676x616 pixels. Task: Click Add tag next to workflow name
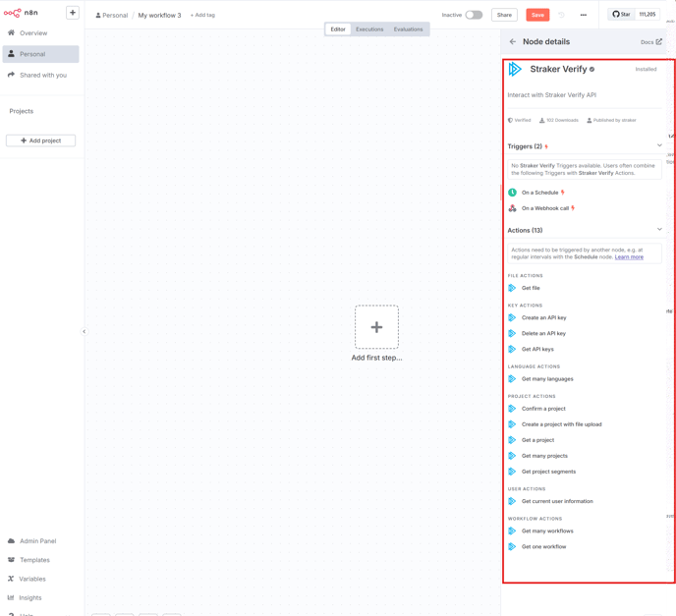[x=202, y=15]
